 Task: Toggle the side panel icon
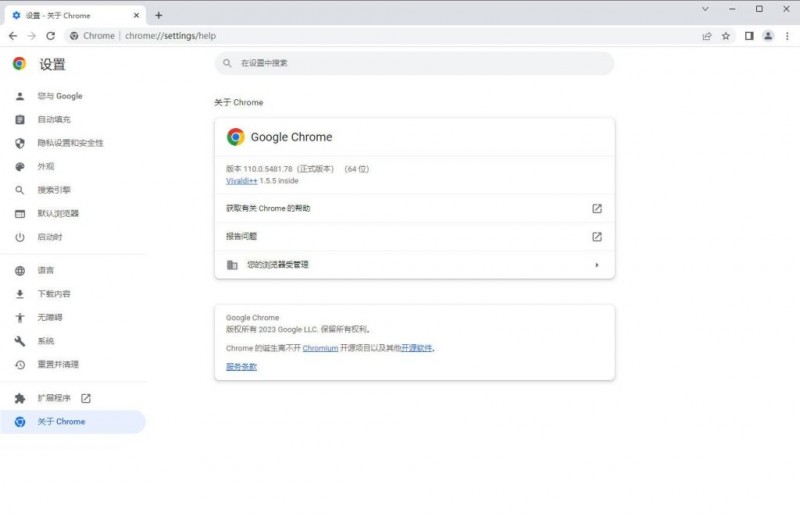(x=748, y=35)
